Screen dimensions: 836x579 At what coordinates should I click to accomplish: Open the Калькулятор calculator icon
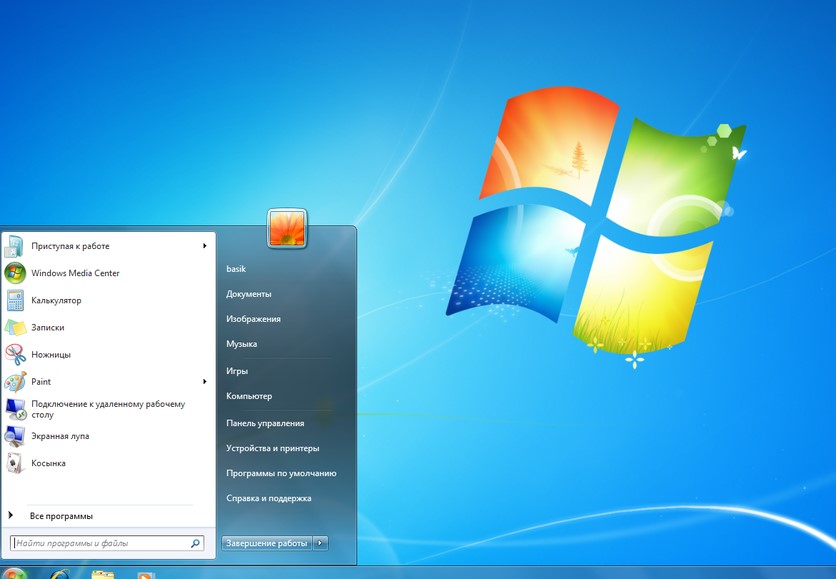click(15, 300)
